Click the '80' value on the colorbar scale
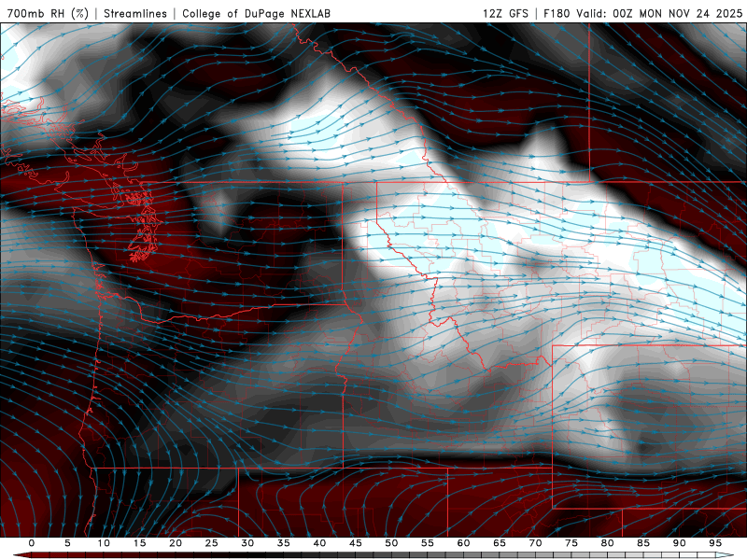The height and width of the screenshot is (560, 747). coord(608,543)
